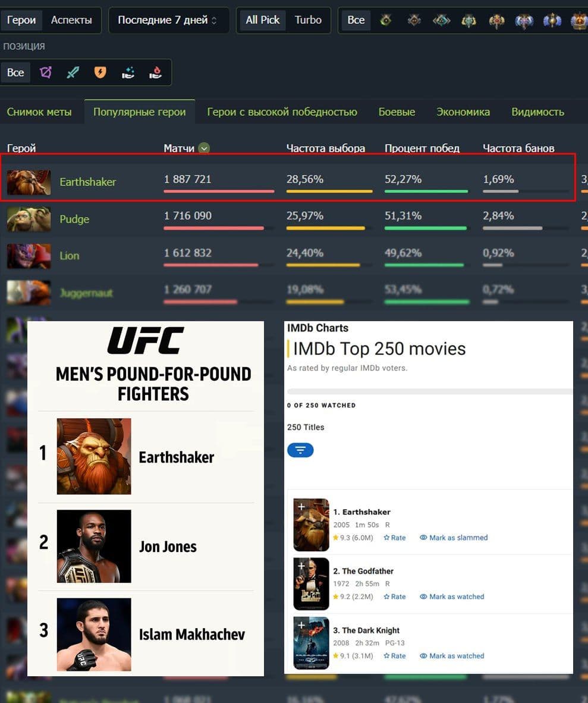This screenshot has height=703, width=588.
Task: Add Earthshaker to IMDb watchlist plus
Action: click(301, 507)
